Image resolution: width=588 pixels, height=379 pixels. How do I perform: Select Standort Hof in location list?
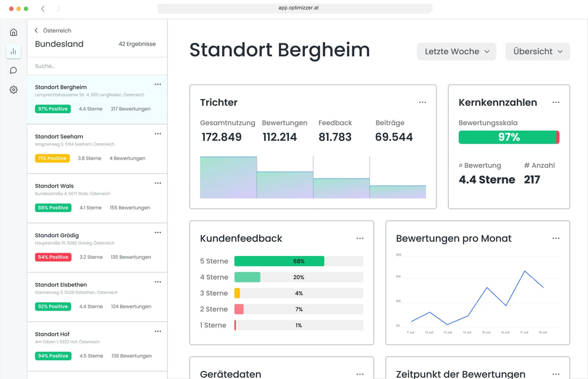(x=97, y=347)
